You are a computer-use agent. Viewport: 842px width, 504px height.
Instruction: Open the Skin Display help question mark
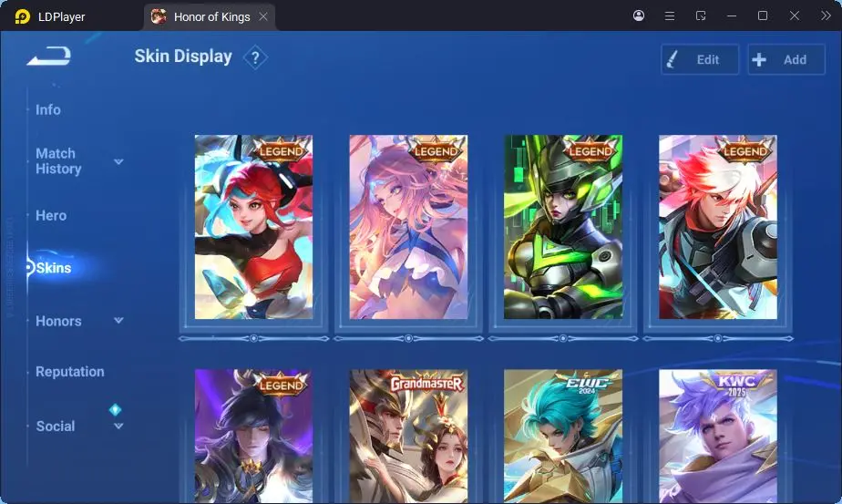point(255,57)
